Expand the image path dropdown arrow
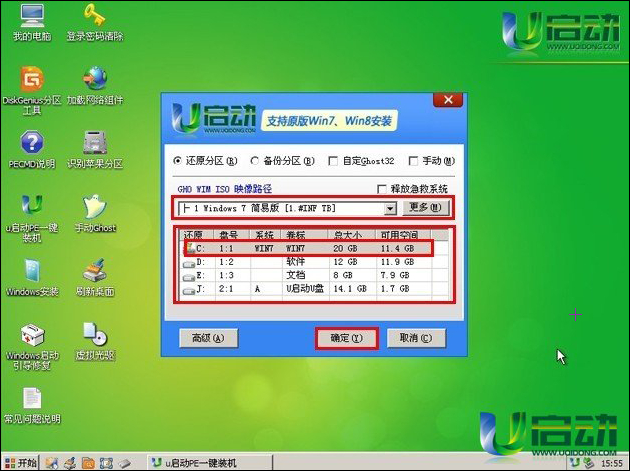This screenshot has height=471, width=630. (x=391, y=208)
